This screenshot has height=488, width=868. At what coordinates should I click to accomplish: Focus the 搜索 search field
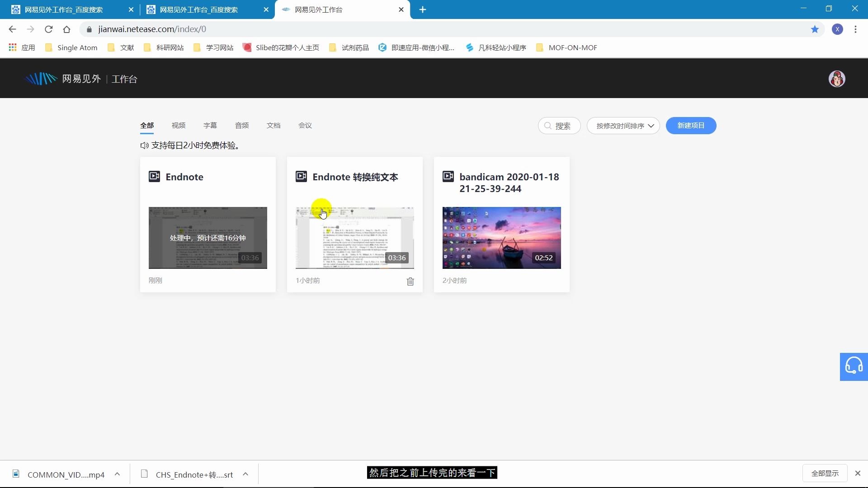tap(559, 126)
